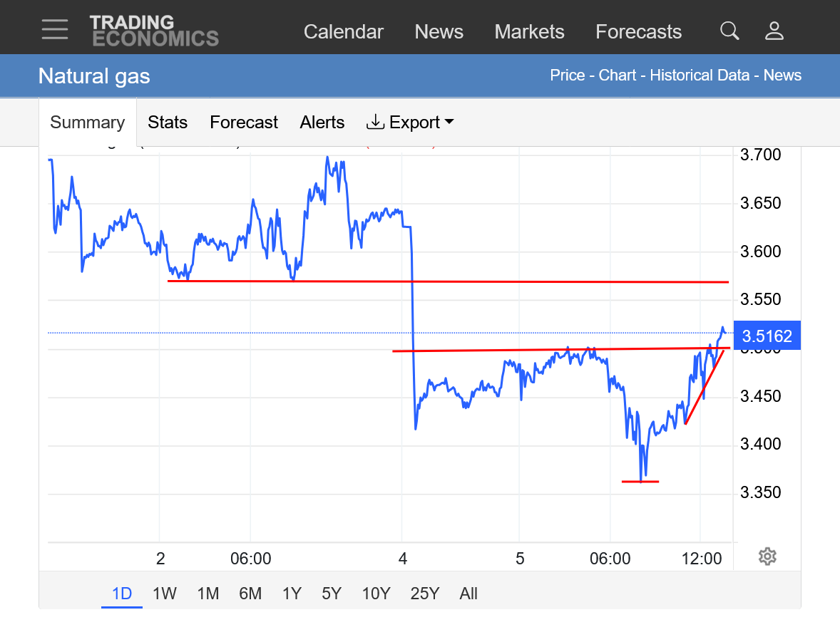The image size is (840, 642).
Task: Switch to the Summary tab
Action: 88,123
